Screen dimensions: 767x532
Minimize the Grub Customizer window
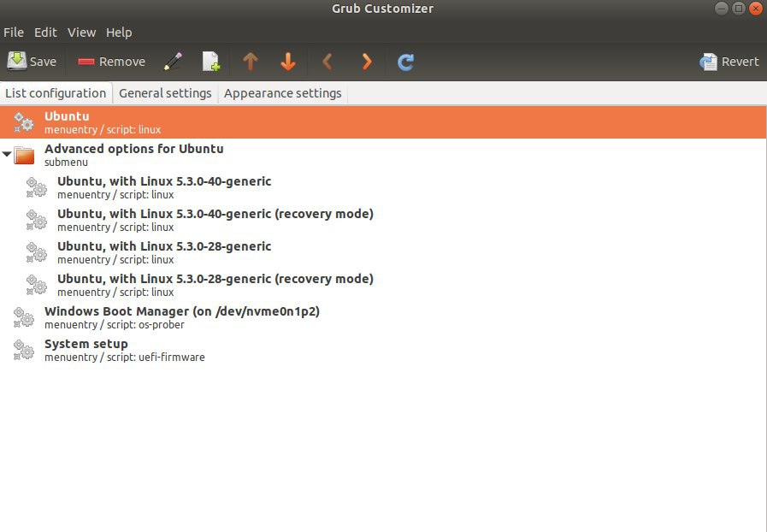pyautogui.click(x=721, y=9)
